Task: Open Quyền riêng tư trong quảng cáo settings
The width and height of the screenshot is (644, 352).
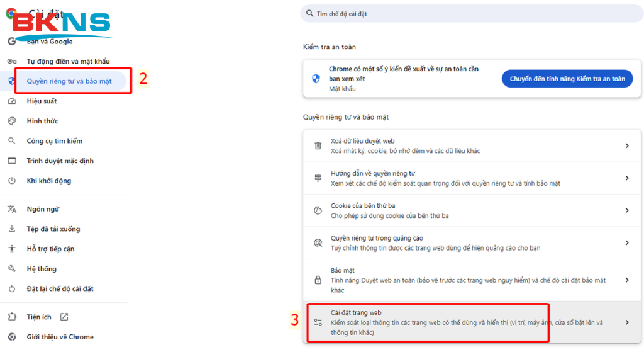Action: [472, 242]
